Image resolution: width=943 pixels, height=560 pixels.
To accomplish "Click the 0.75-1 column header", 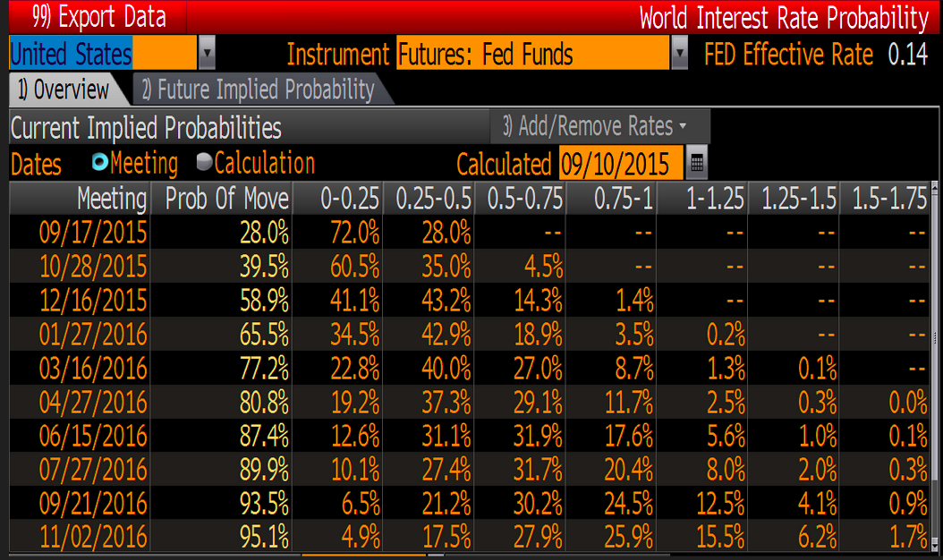I will [x=612, y=199].
